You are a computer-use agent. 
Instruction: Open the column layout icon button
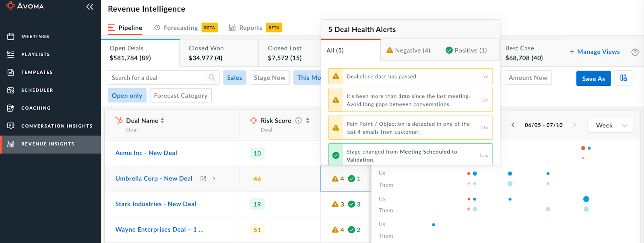[623, 78]
